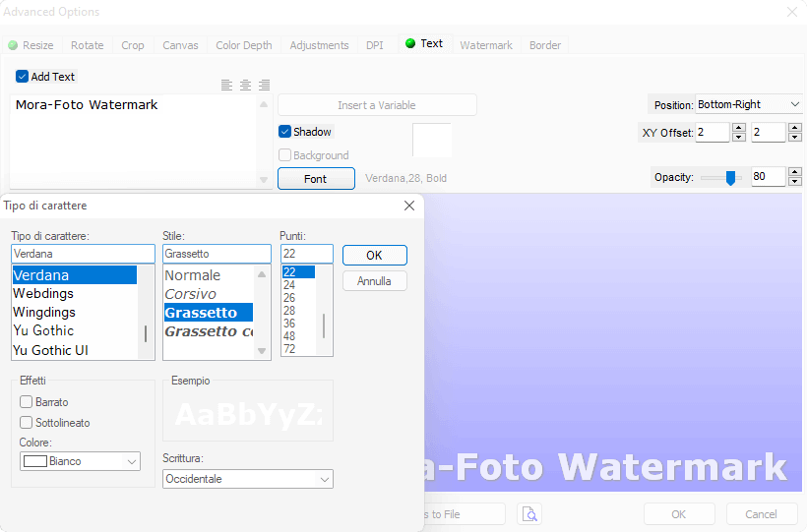
Task: Select Wingdings in the font list
Action: coord(75,312)
